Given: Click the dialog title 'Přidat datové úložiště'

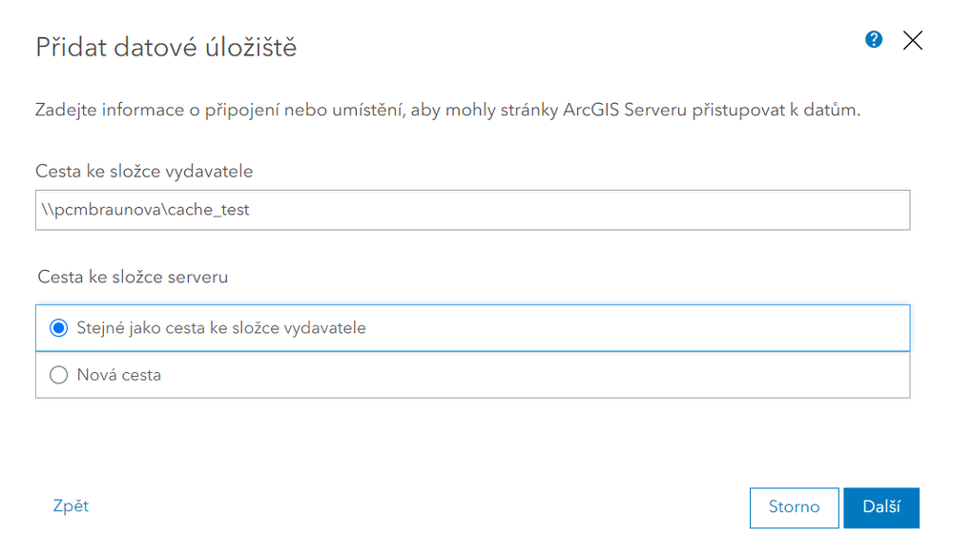Looking at the screenshot, I should tap(166, 47).
